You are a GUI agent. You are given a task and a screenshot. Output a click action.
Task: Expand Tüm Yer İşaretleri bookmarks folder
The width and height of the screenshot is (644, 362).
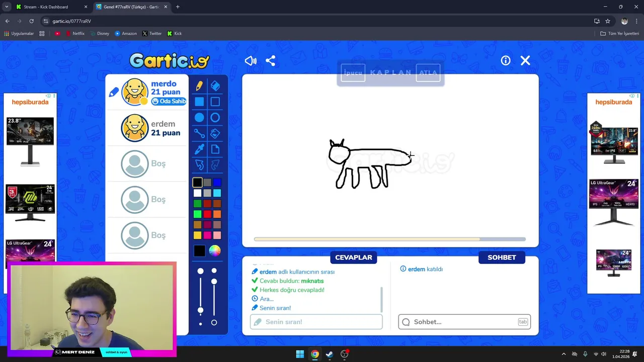click(619, 34)
